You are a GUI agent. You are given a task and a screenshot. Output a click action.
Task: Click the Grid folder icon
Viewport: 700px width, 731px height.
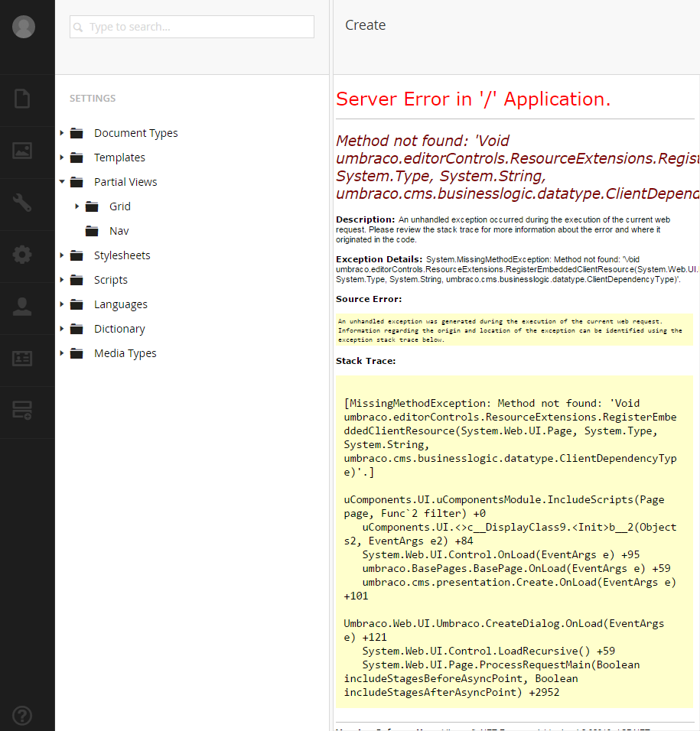(x=92, y=206)
